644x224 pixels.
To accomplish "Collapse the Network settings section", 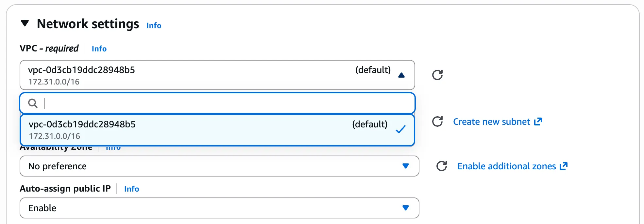I will [25, 23].
